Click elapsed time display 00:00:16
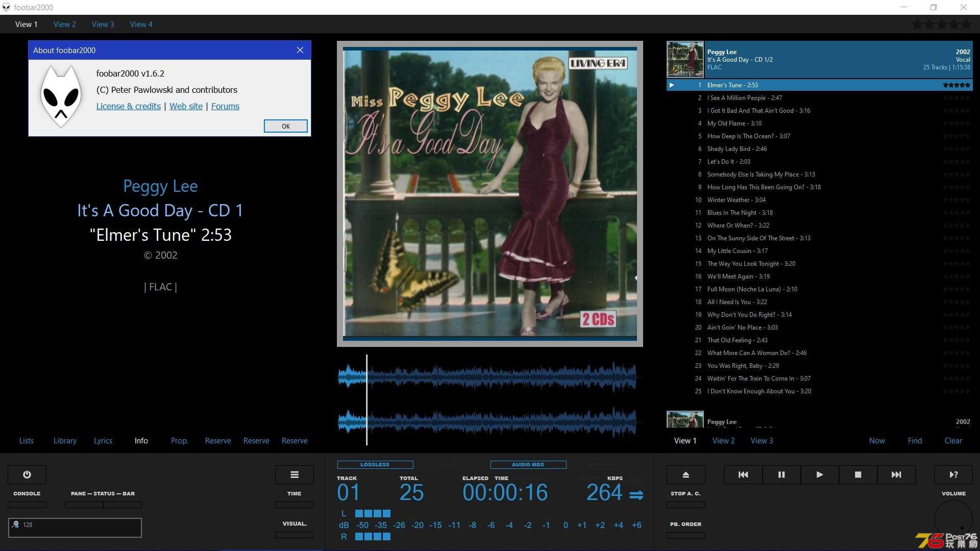 (x=505, y=493)
